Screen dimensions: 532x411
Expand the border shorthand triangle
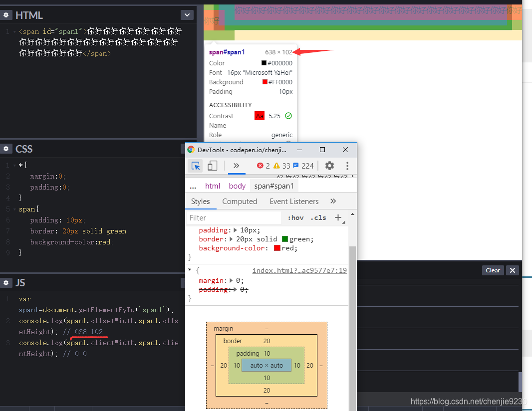pos(232,239)
